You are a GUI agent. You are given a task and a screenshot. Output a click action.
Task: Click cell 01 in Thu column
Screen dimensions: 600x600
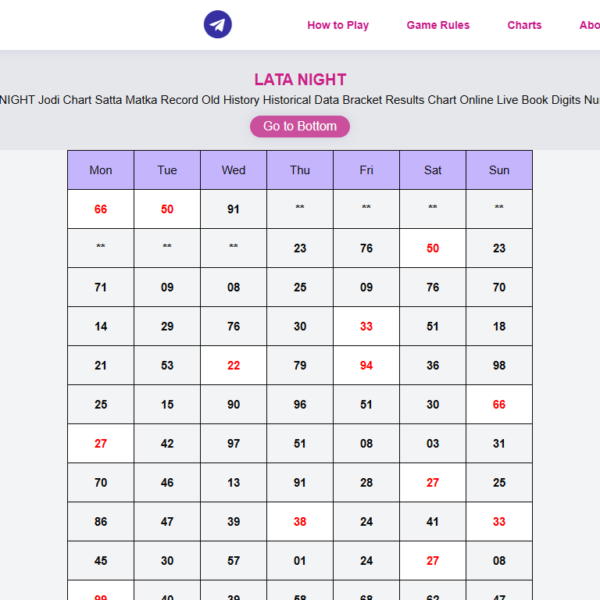(x=300, y=561)
